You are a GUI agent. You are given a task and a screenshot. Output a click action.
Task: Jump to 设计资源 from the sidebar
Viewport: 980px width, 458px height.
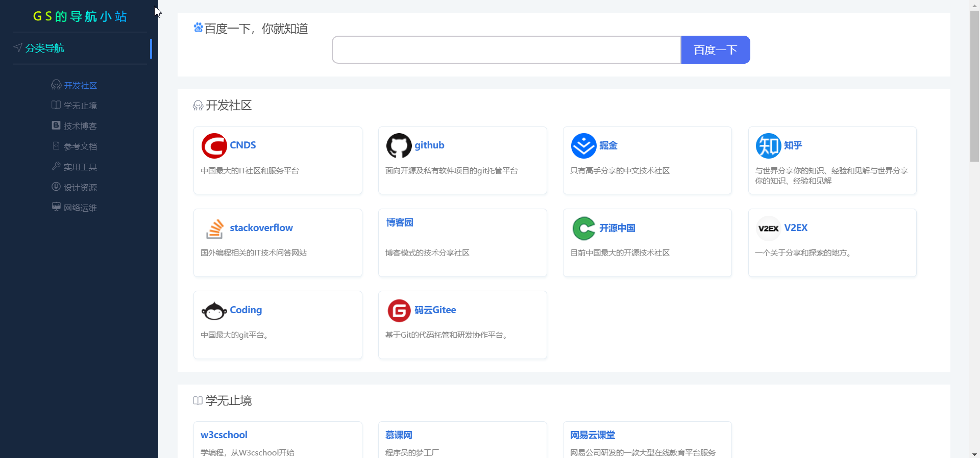click(80, 187)
